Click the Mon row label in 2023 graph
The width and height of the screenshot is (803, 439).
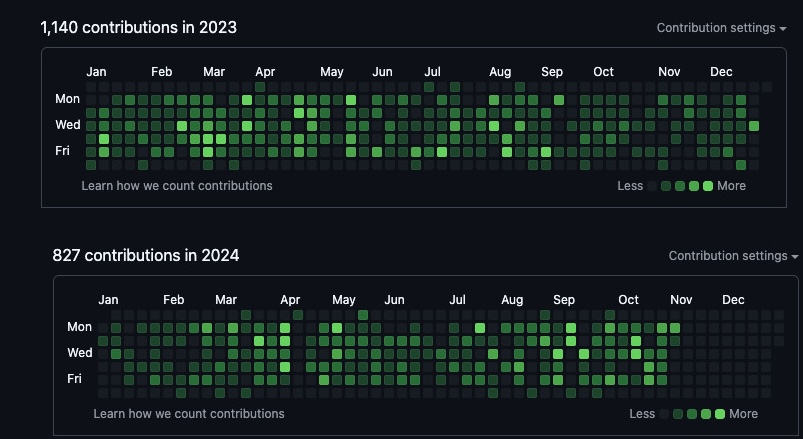pyautogui.click(x=67, y=99)
